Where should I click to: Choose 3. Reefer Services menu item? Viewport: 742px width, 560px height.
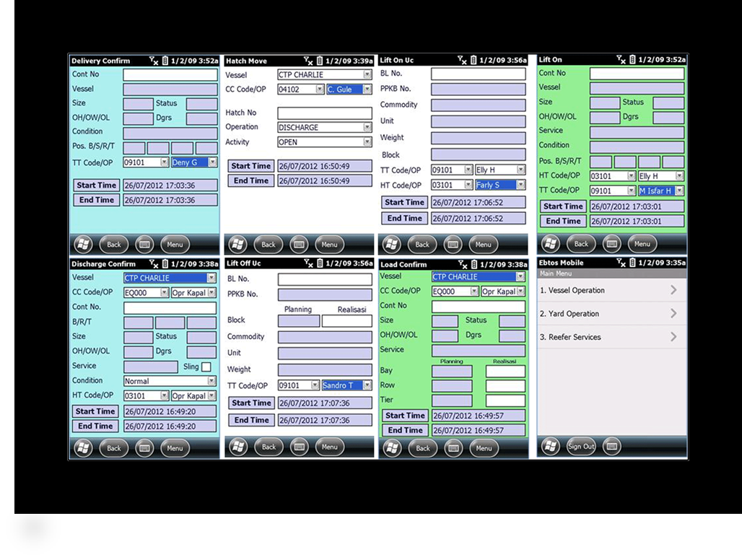[x=611, y=337]
